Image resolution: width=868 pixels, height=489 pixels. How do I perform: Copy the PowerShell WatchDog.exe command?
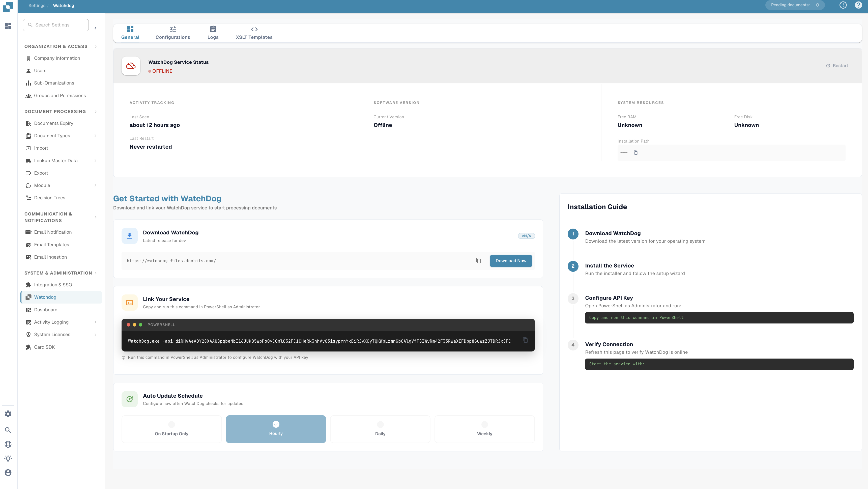pos(525,340)
